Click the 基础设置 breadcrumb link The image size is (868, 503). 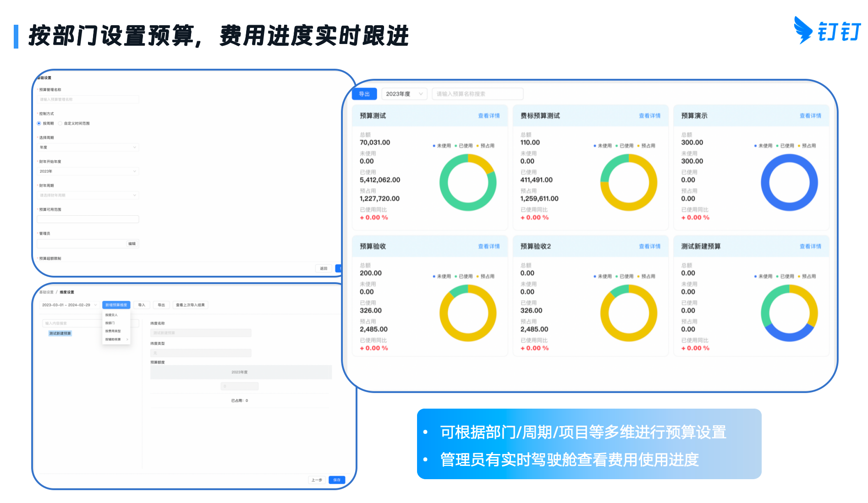(x=46, y=292)
